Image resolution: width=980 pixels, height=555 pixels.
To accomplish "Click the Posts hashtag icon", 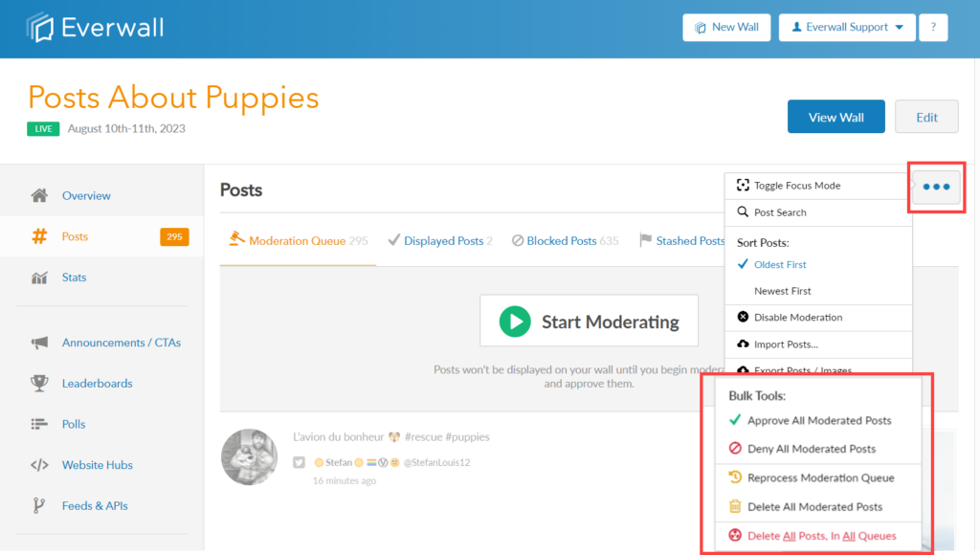I will point(39,236).
